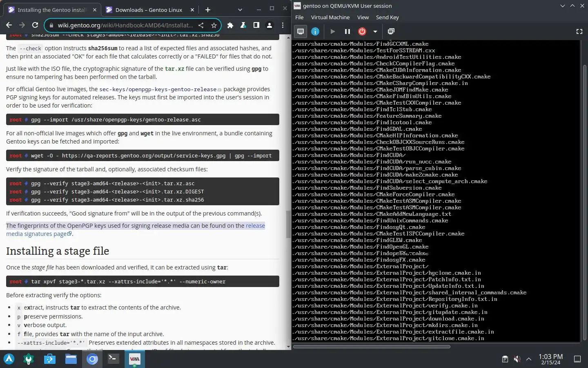Click the muted volume tray icon
Screen dimensions: 588x368
(x=517, y=359)
